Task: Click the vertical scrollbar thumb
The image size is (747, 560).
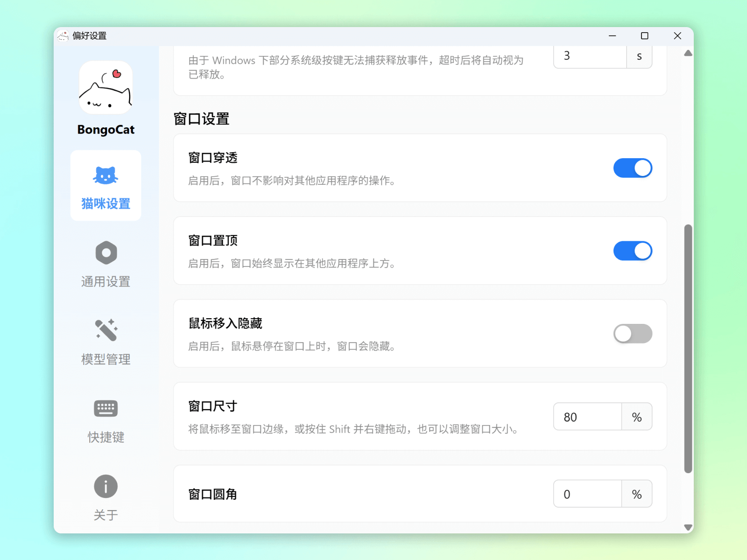Action: (688, 348)
